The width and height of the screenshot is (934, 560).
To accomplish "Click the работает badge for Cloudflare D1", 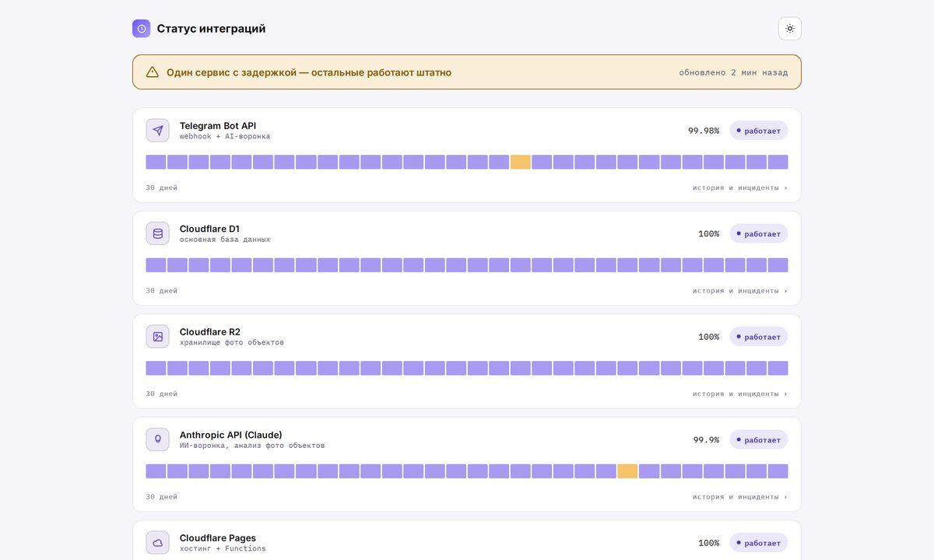I will [759, 233].
